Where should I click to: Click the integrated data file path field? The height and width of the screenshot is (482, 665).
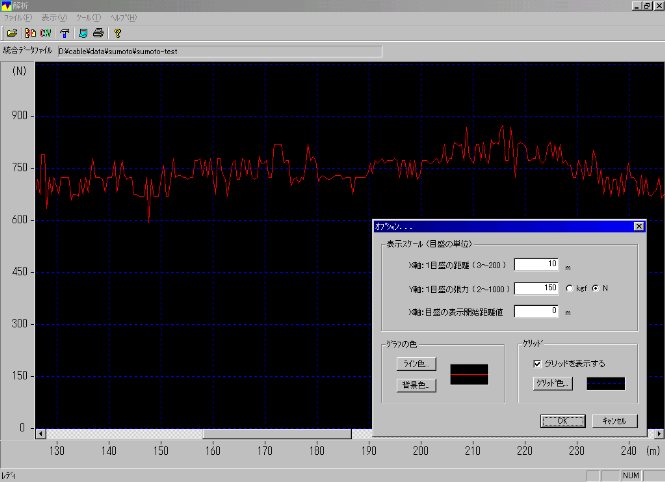(x=220, y=51)
